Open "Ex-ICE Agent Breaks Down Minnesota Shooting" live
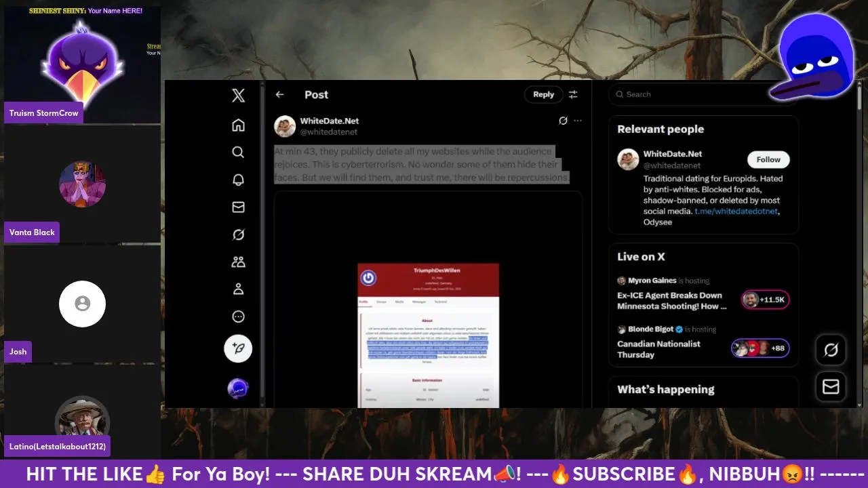The image size is (868, 488). click(671, 301)
